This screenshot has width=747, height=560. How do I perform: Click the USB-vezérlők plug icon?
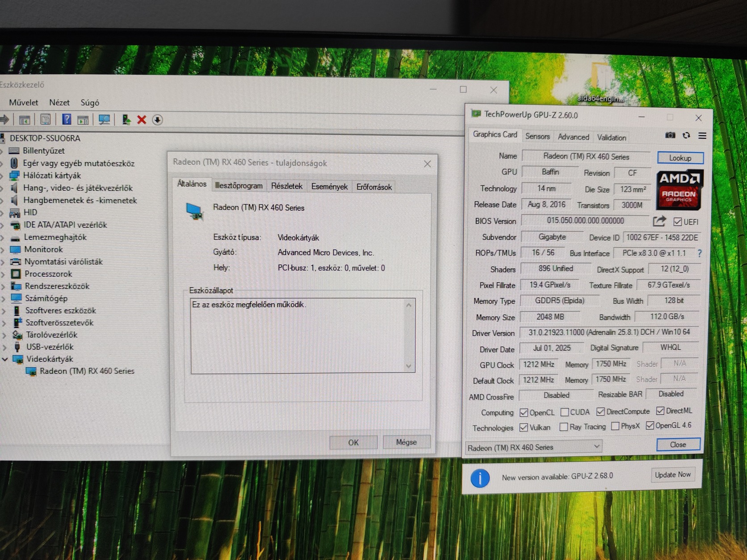click(17, 347)
